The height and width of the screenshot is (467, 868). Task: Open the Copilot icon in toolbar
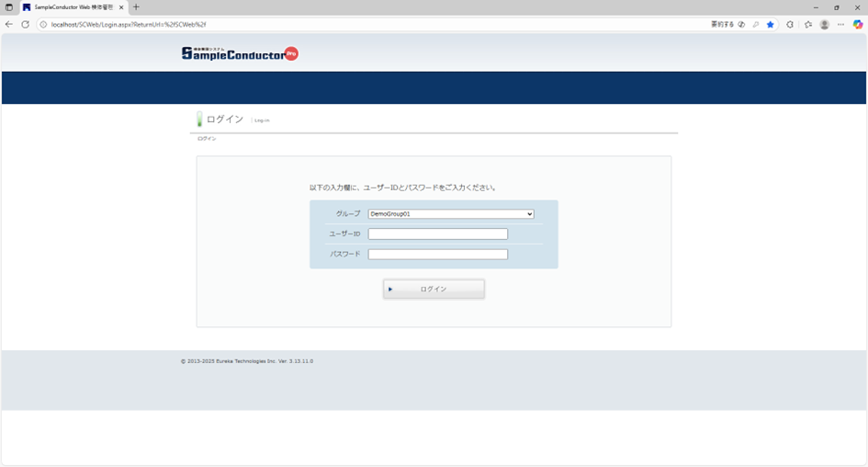click(858, 25)
